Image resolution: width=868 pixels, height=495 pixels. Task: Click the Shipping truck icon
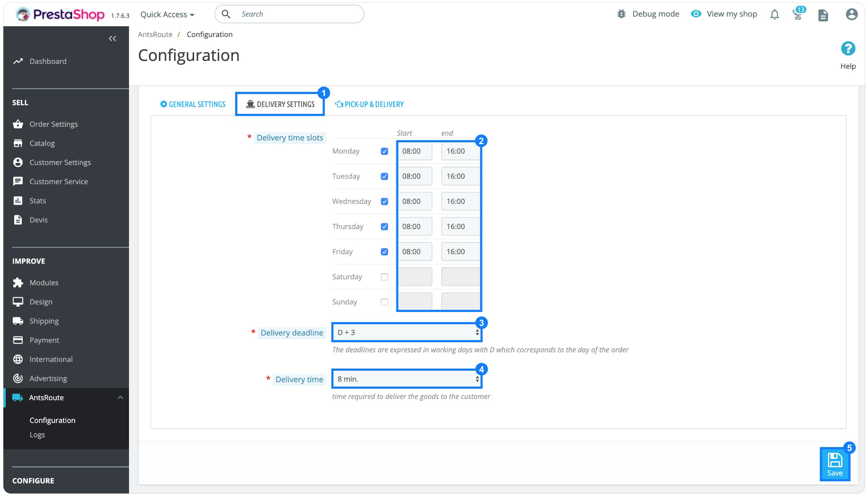click(18, 321)
